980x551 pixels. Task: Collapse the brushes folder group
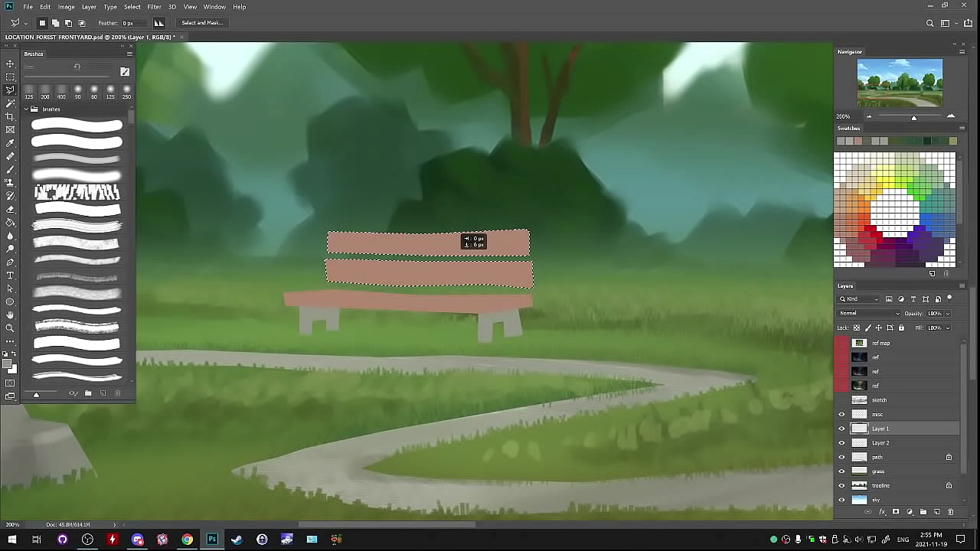[x=25, y=109]
